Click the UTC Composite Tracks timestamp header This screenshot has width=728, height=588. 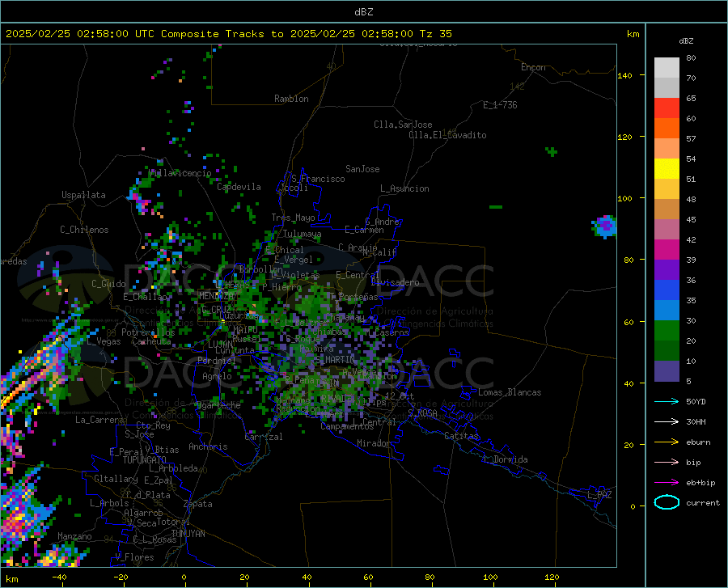coord(228,34)
